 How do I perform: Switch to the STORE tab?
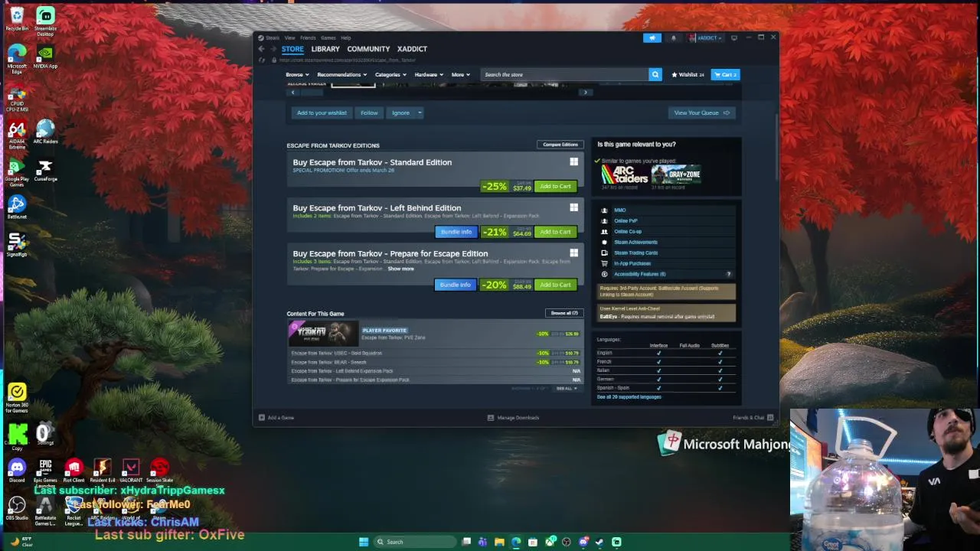point(292,49)
